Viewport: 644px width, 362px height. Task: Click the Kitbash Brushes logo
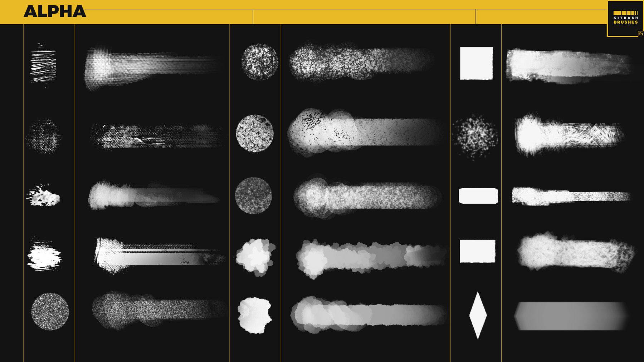pos(625,19)
